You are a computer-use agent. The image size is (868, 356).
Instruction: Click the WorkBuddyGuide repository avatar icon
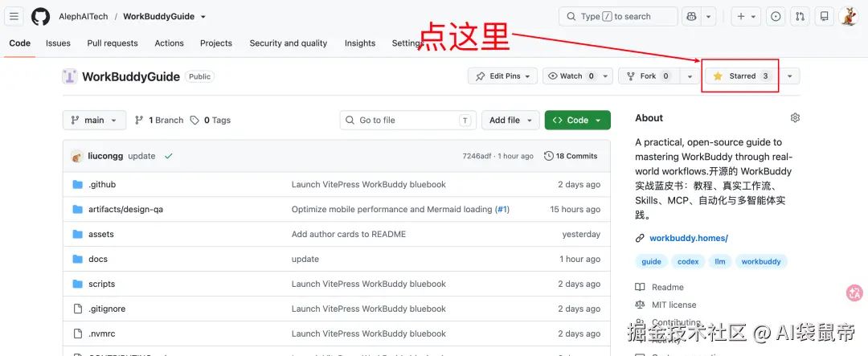(70, 76)
